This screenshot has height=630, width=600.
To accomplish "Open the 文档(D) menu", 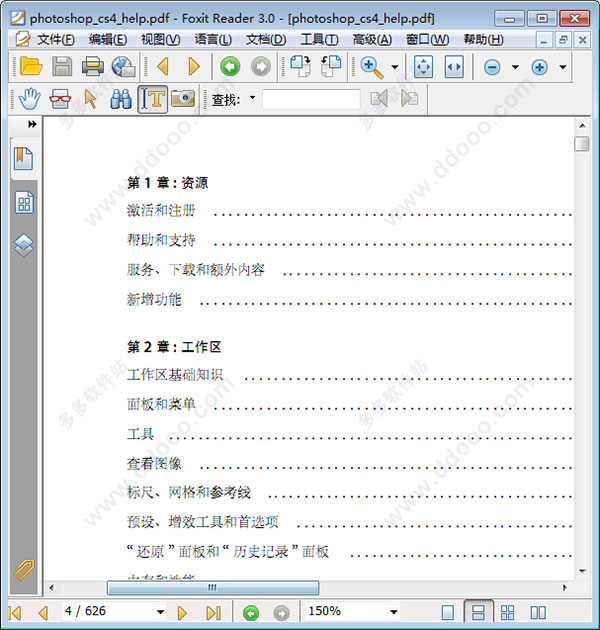I will pyautogui.click(x=266, y=39).
